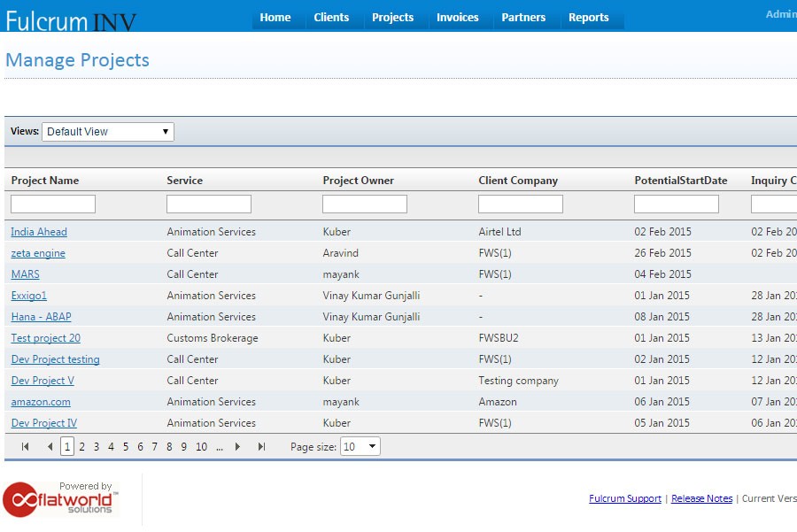Open the amazon.com project details
Image resolution: width=797 pixels, height=532 pixels.
(x=40, y=401)
